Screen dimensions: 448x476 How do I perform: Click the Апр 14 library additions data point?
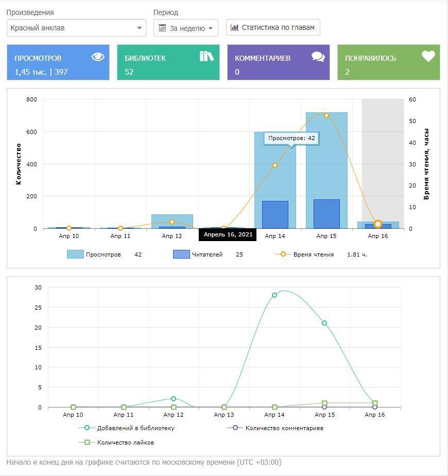tap(274, 295)
